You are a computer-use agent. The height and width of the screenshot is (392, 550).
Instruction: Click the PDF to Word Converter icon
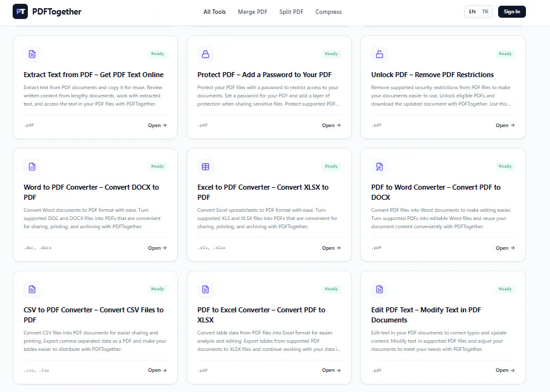pyautogui.click(x=380, y=167)
